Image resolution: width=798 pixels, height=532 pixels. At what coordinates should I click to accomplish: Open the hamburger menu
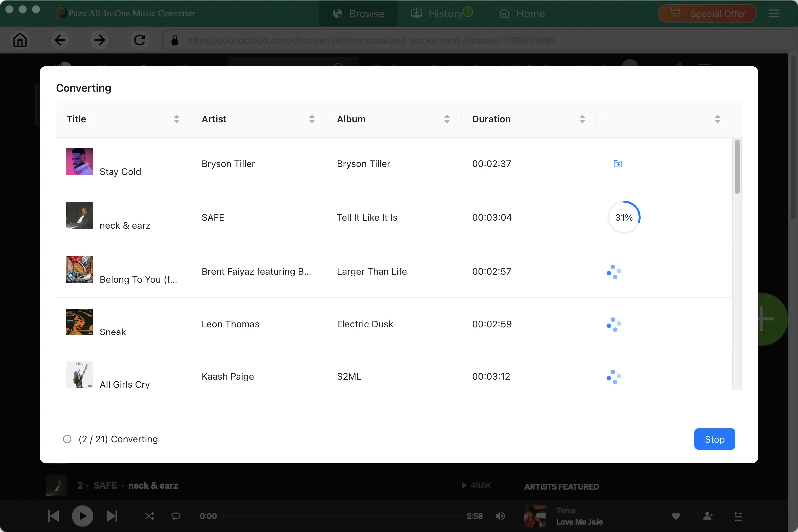click(774, 14)
